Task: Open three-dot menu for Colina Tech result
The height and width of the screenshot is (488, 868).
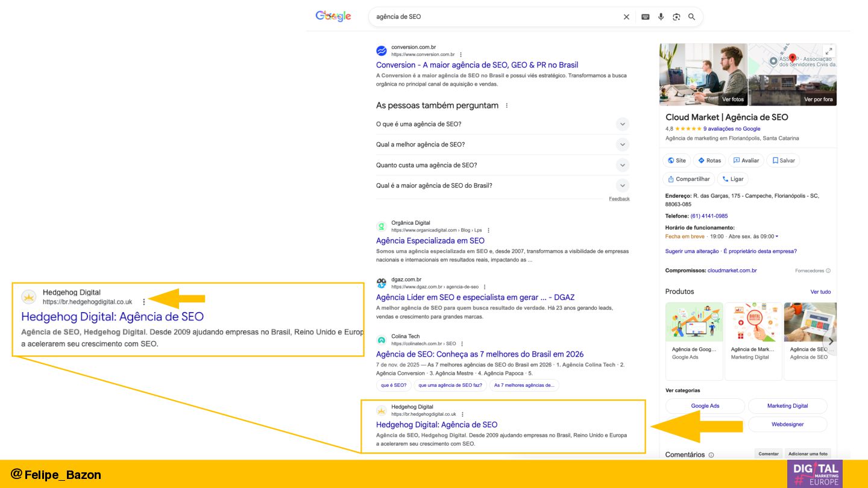Action: tap(462, 344)
